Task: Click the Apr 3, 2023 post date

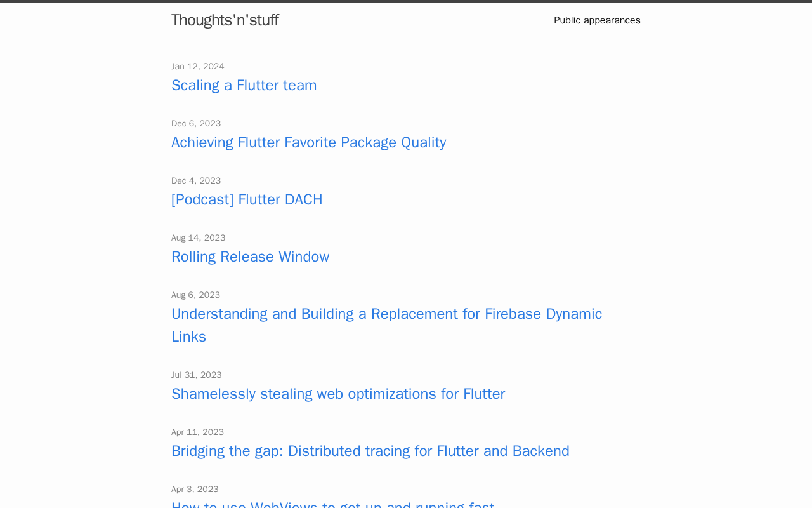Action: click(x=195, y=490)
